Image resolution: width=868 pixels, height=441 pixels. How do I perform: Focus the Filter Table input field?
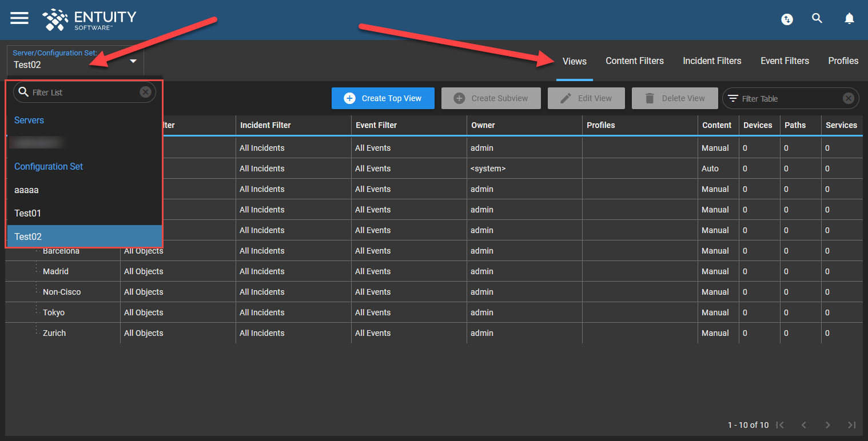791,98
